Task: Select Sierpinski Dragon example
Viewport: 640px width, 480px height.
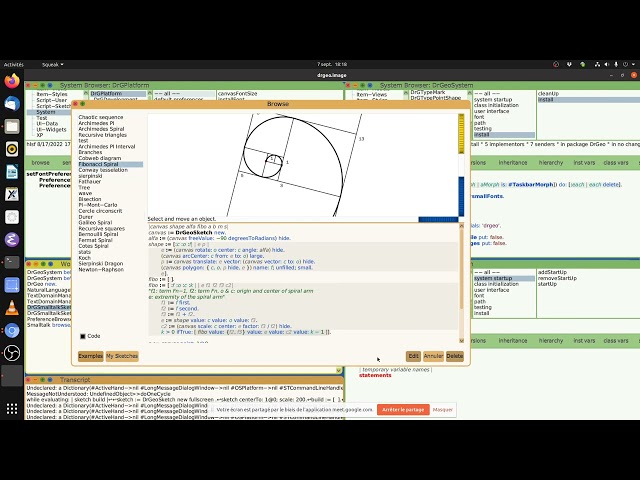Action: point(100,264)
